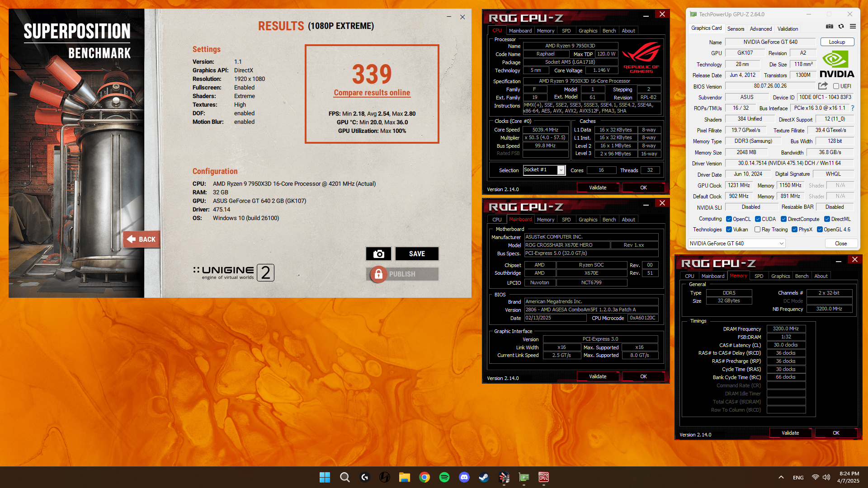Screen dimensions: 868x488
Task: Open Logitech G HUB from the taskbar
Action: [365, 477]
